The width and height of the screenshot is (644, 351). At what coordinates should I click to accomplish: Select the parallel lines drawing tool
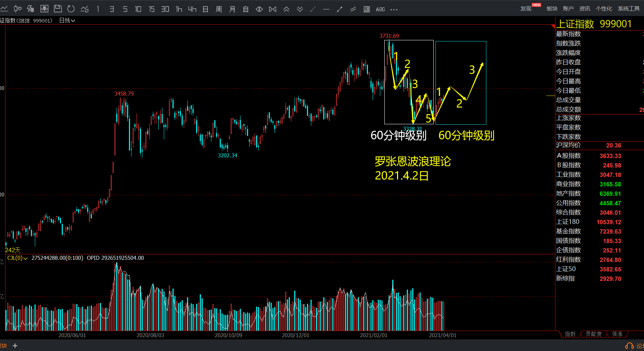pos(353,9)
